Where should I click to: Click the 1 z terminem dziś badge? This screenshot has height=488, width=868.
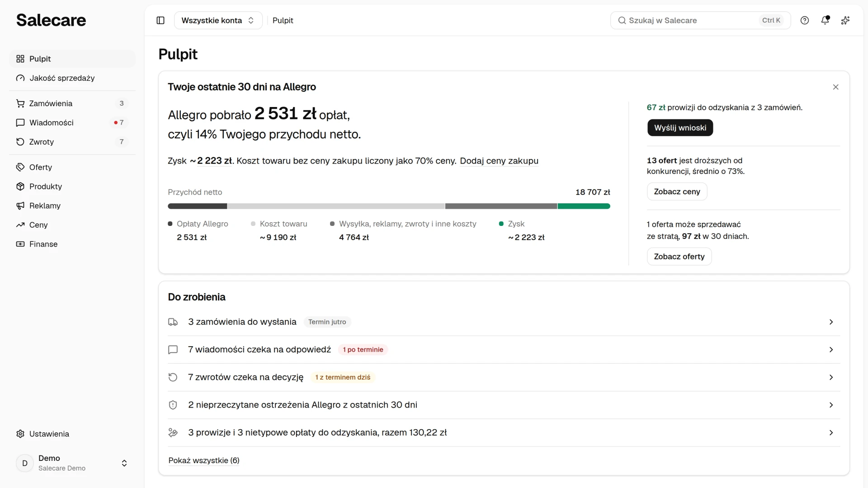click(x=343, y=377)
